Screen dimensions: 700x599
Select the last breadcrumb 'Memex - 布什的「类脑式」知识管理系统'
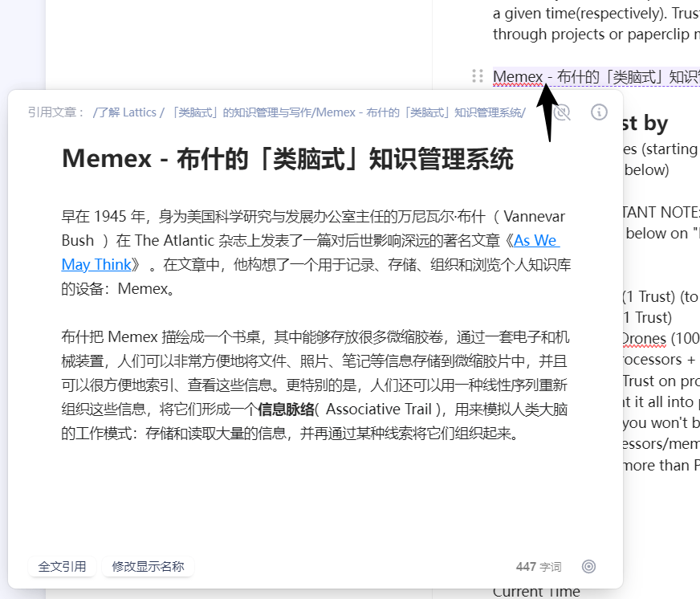[420, 112]
